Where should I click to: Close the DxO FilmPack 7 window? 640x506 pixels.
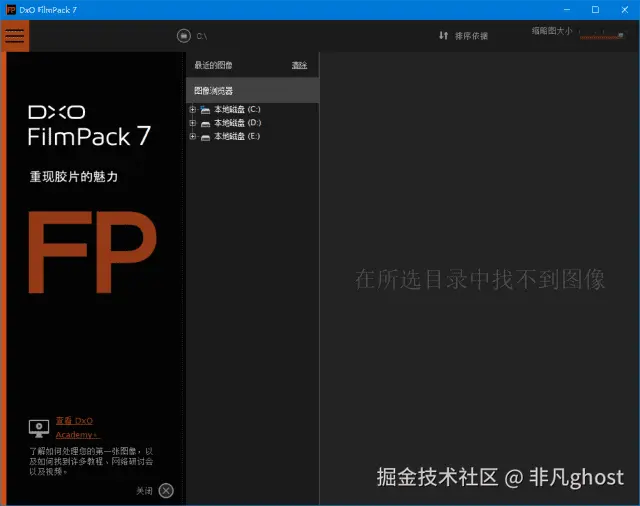[624, 10]
